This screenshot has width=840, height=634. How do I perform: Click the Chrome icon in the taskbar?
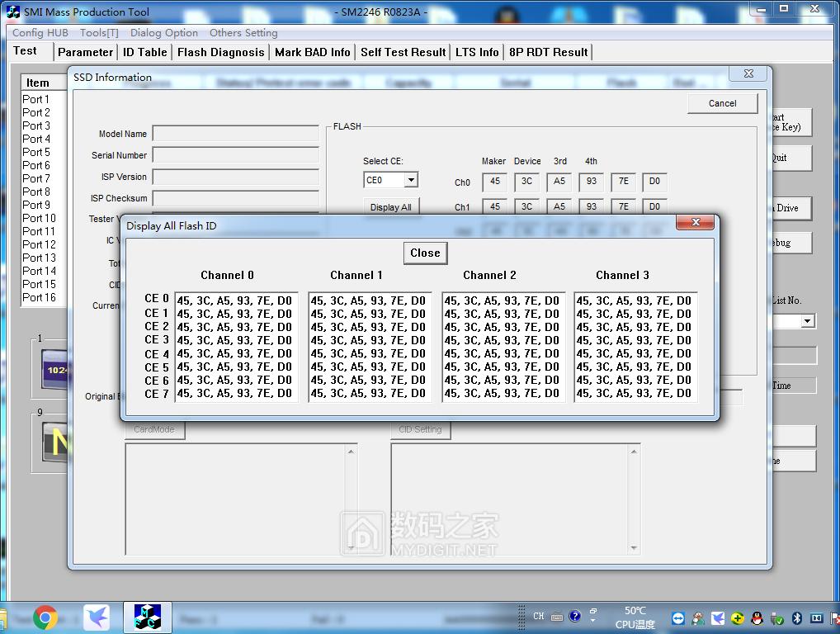tap(45, 617)
